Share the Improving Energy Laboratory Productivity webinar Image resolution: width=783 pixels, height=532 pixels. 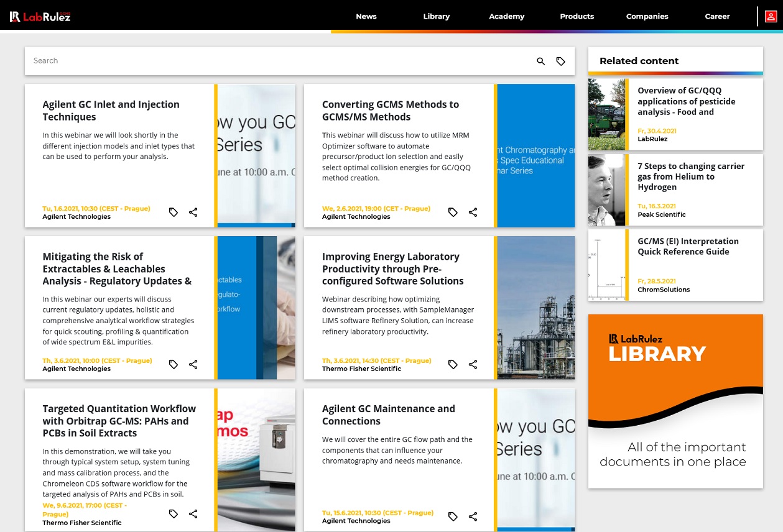(x=473, y=365)
